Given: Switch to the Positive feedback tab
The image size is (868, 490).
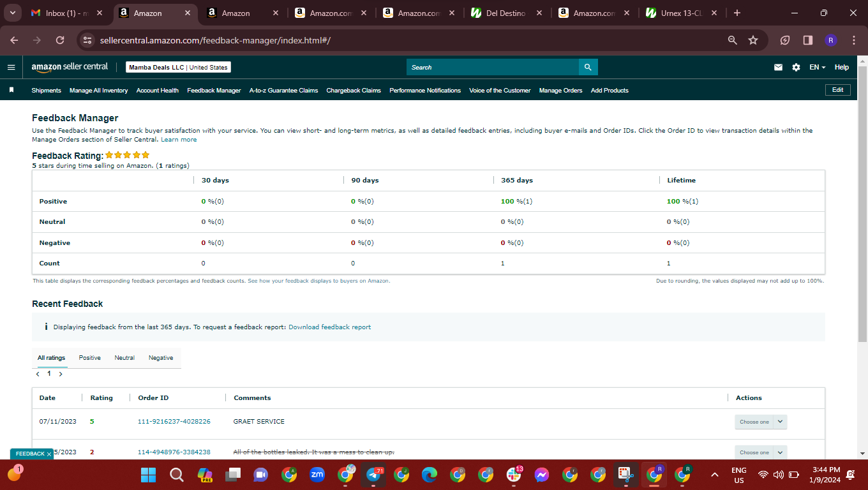Looking at the screenshot, I should [x=90, y=358].
